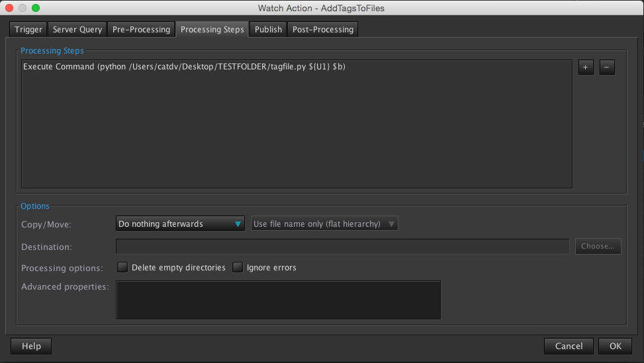Screen dimensions: 644x363
Task: Open Help for this dialog
Action: click(31, 346)
